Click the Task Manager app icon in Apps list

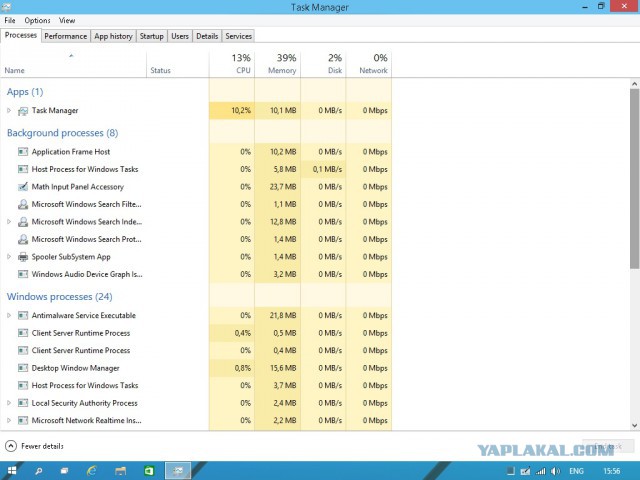(23, 111)
